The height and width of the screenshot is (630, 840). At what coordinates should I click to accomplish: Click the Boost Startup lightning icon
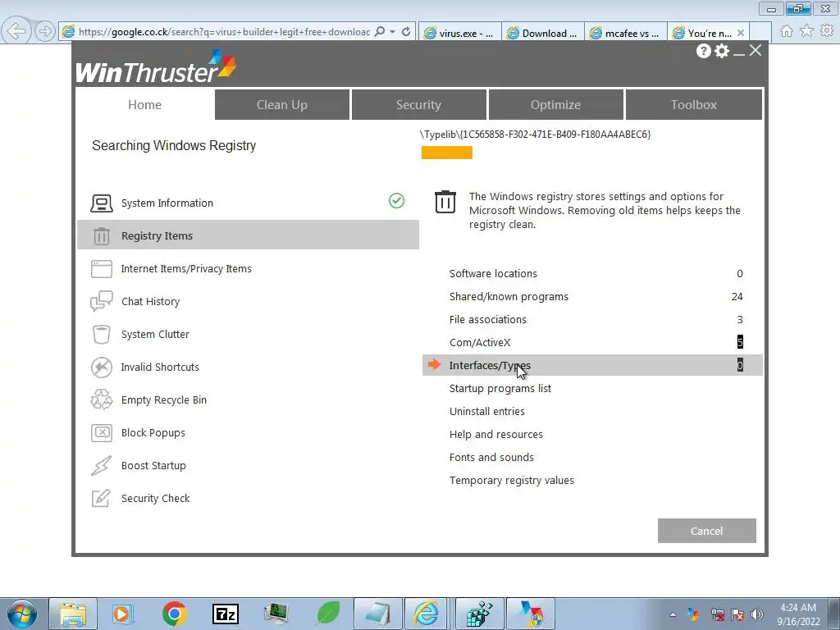[101, 466]
